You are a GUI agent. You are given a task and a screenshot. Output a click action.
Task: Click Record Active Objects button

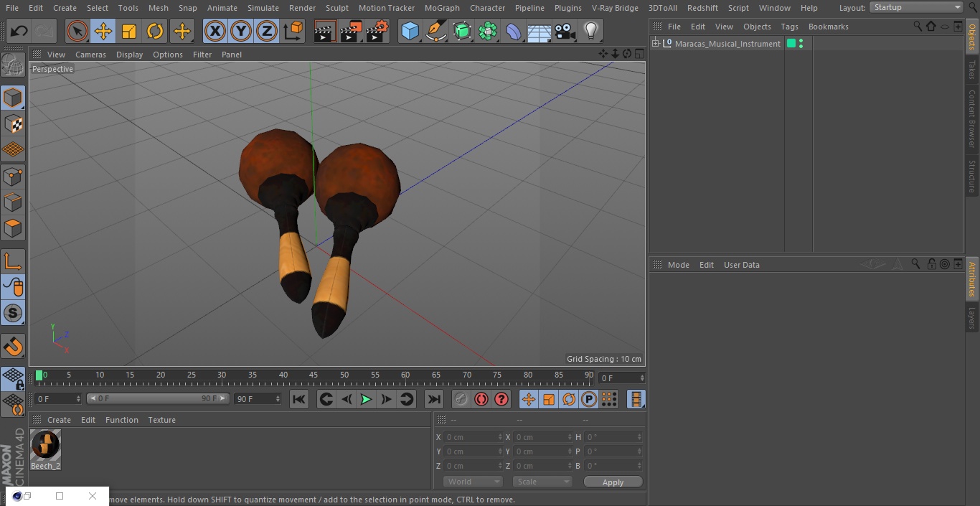[x=461, y=399]
